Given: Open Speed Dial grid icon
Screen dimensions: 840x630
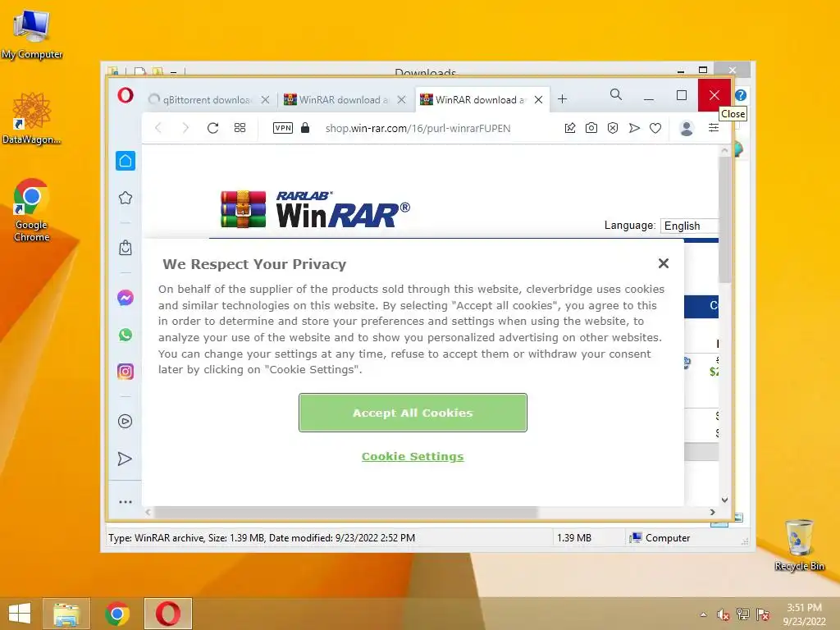Looking at the screenshot, I should point(240,127).
